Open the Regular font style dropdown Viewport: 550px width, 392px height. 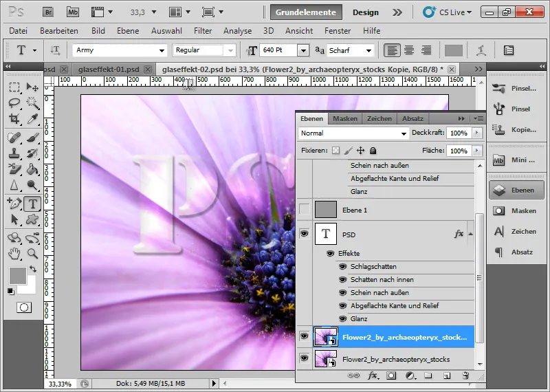click(230, 50)
